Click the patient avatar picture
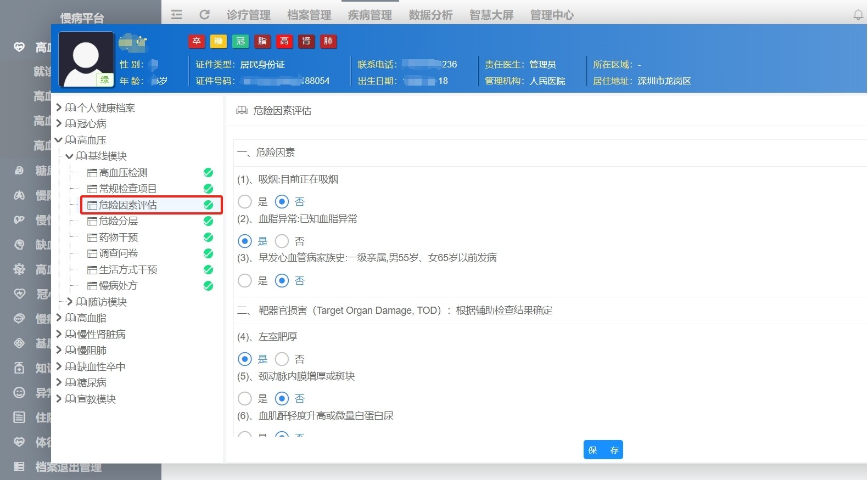 coord(86,59)
